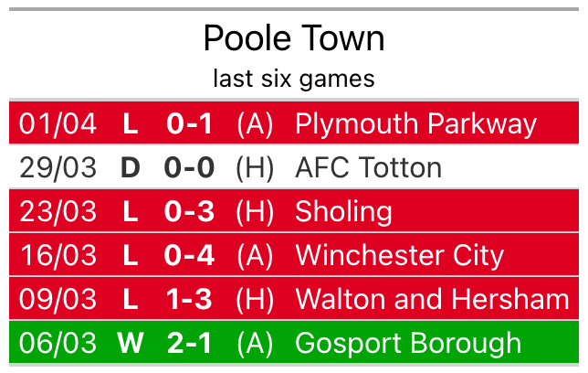Open the AFC Totton opponent link
588x373 pixels.
[368, 167]
